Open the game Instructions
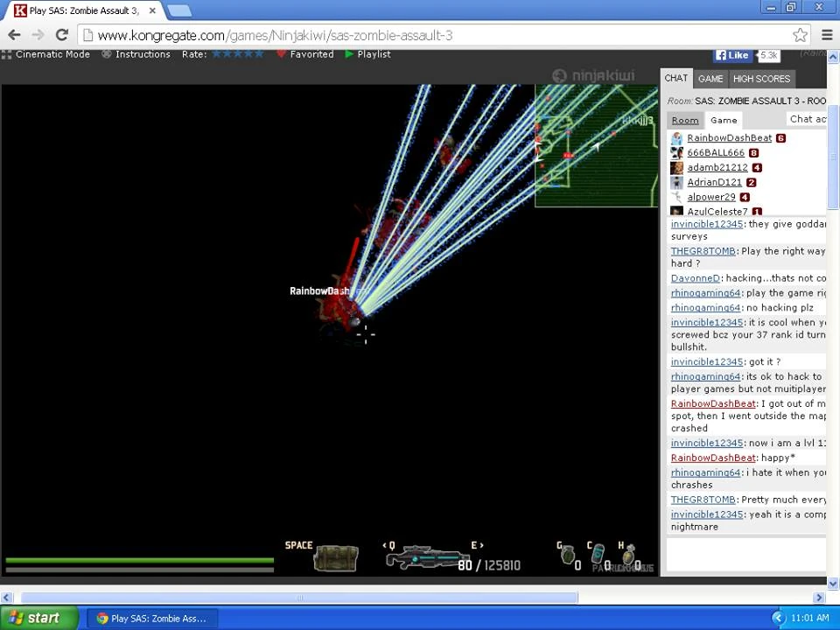Screen dimensions: 840x630 point(136,54)
